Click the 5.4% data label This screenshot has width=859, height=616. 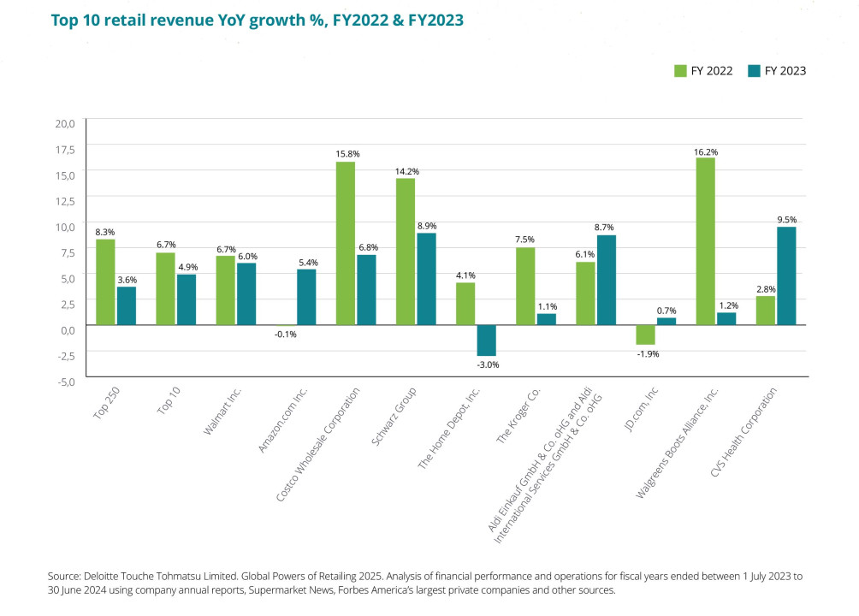point(308,263)
